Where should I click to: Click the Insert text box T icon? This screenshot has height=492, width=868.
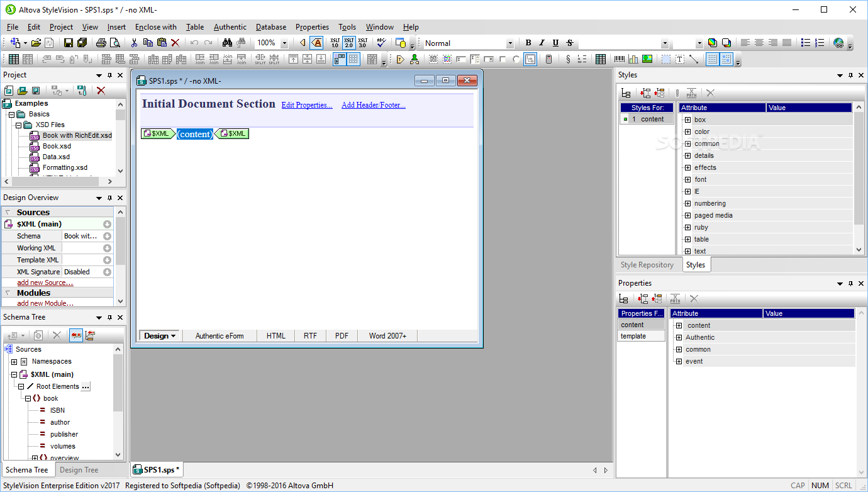click(x=680, y=59)
